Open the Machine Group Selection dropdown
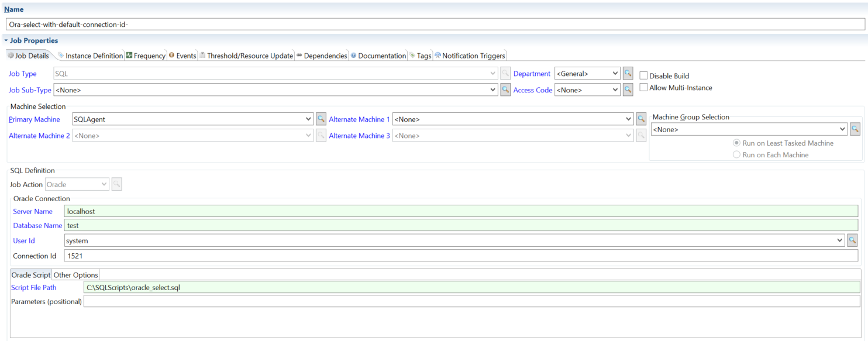The image size is (868, 341). click(842, 129)
